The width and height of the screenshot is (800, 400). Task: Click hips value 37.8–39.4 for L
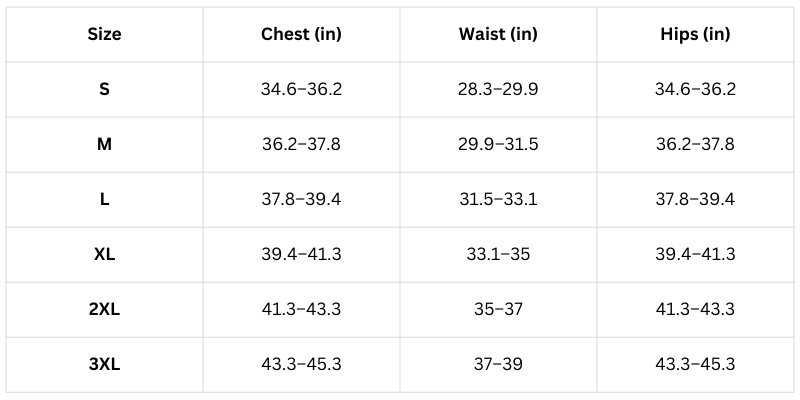click(x=696, y=199)
